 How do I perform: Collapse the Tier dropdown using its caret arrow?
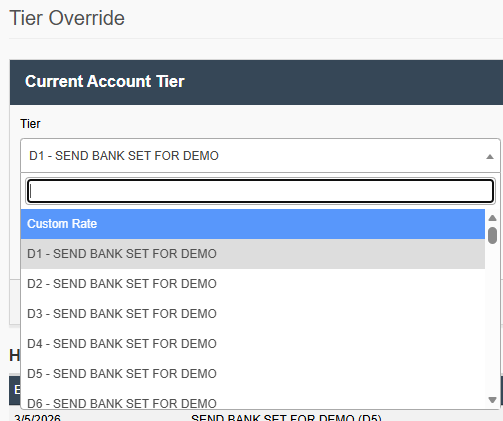pos(490,157)
